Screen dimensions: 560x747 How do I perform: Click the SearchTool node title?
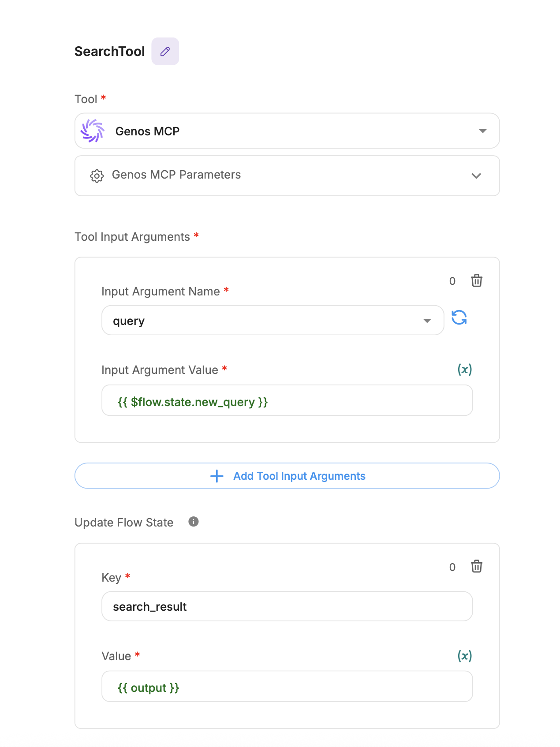[x=109, y=52]
